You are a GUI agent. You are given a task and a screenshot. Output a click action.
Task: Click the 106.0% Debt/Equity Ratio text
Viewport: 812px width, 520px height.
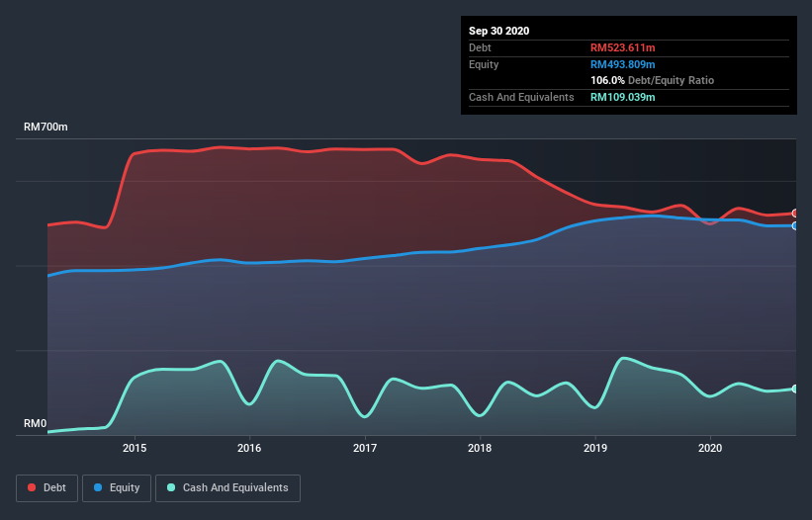tap(653, 81)
